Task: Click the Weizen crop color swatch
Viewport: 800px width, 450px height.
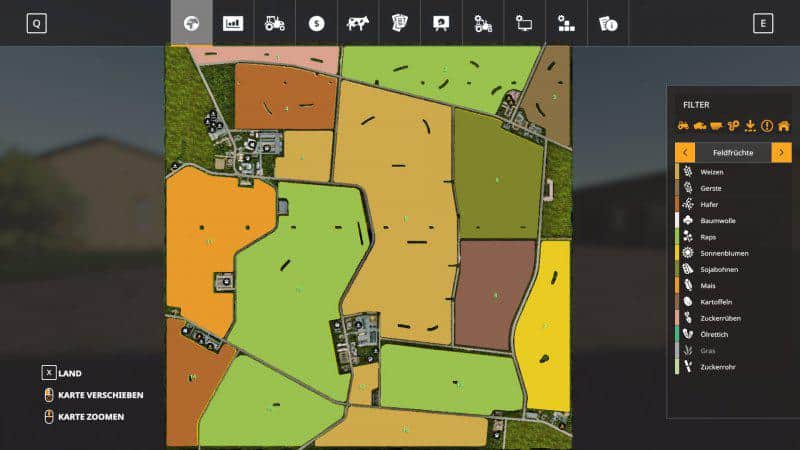Action: pyautogui.click(x=677, y=172)
